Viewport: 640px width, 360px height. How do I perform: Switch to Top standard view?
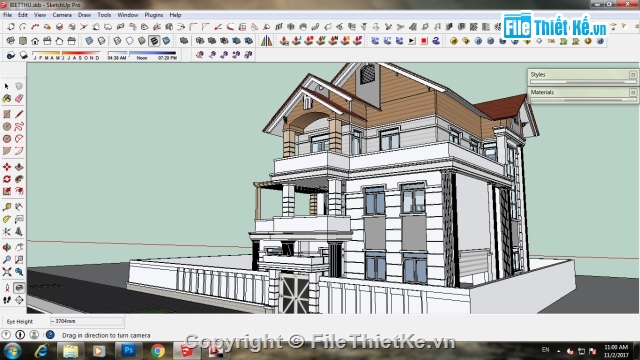[22, 41]
